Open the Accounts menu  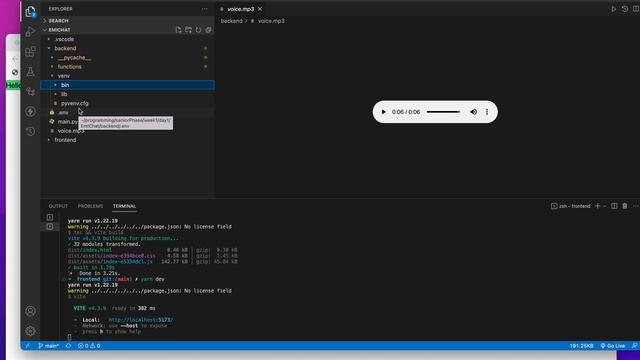point(30,311)
